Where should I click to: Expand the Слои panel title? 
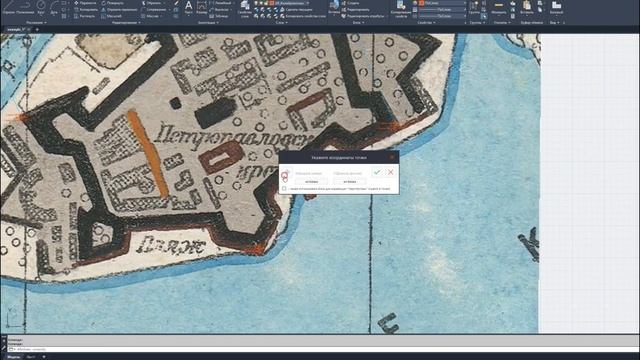coord(282,22)
